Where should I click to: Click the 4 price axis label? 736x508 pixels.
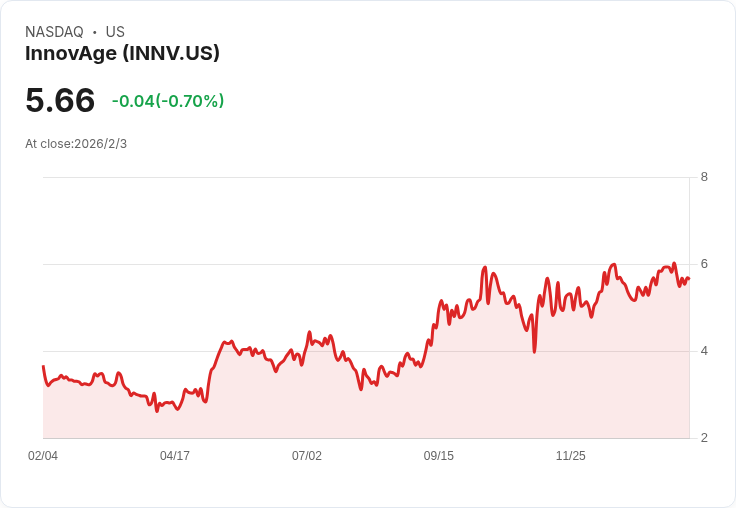(x=704, y=351)
